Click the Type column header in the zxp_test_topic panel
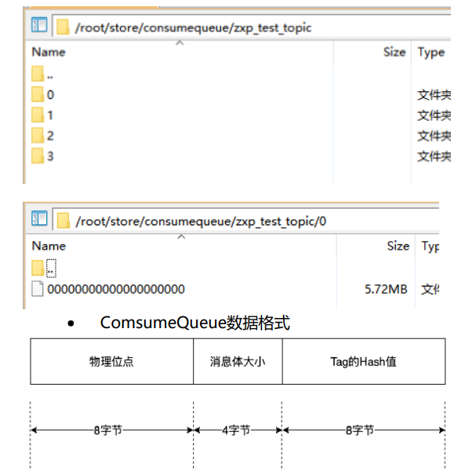476x471 pixels. click(431, 52)
